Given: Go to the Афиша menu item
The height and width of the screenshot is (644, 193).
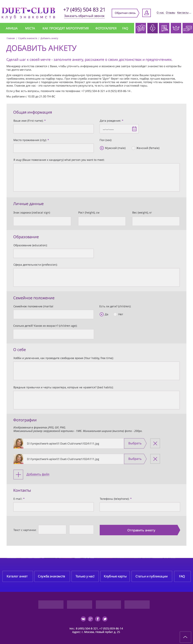Looking at the screenshot, I should pyautogui.click(x=12, y=28).
